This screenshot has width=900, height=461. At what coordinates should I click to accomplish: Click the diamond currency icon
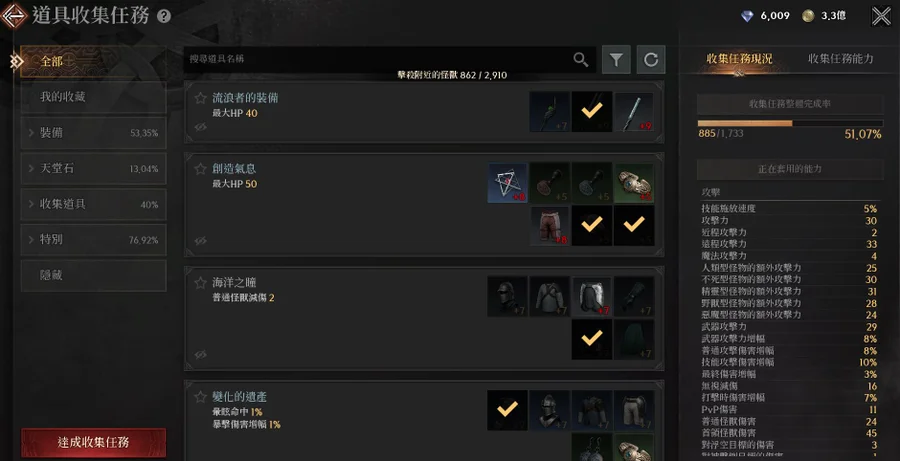(747, 16)
